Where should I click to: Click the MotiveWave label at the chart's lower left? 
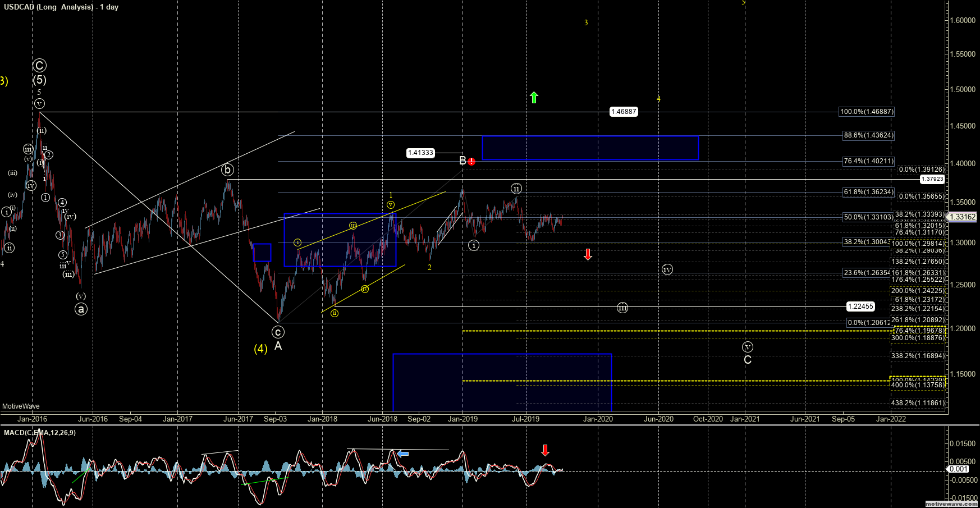pos(21,406)
